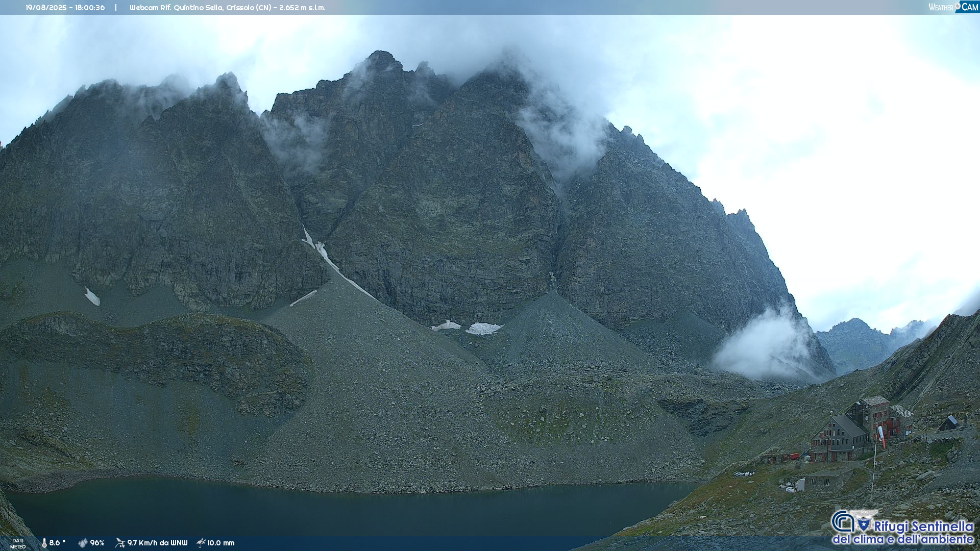Click the DATI METEO label
980x551 pixels.
point(18,543)
